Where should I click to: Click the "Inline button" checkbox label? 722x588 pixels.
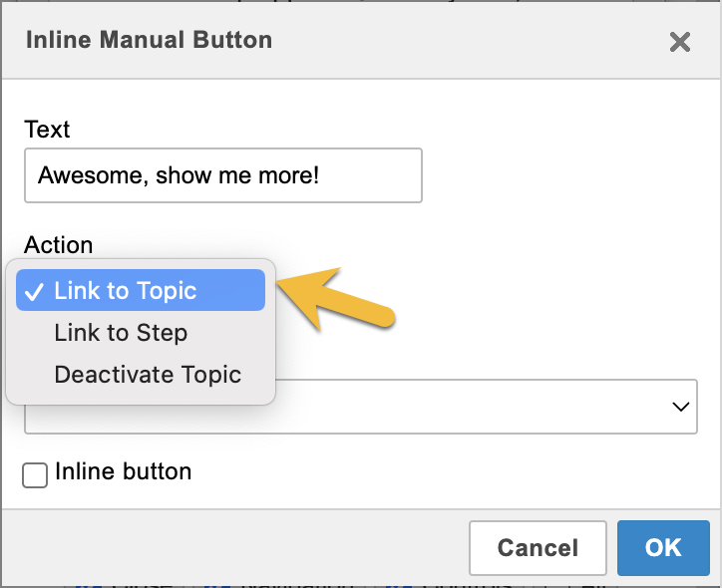(x=124, y=471)
